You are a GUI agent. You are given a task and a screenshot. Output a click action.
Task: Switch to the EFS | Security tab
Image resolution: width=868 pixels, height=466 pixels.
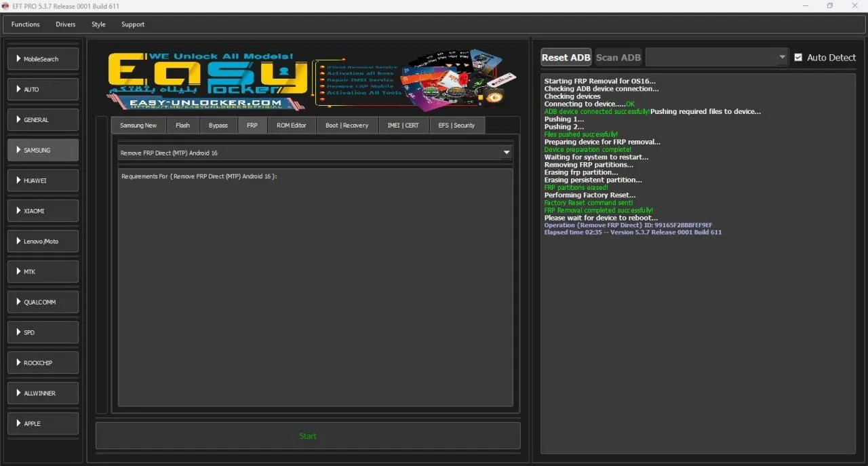click(x=456, y=125)
